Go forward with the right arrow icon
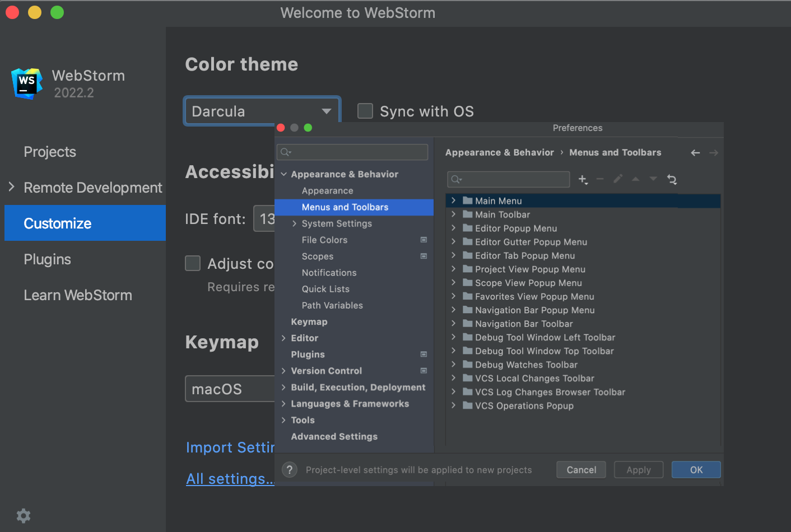The width and height of the screenshot is (791, 532). (x=714, y=153)
